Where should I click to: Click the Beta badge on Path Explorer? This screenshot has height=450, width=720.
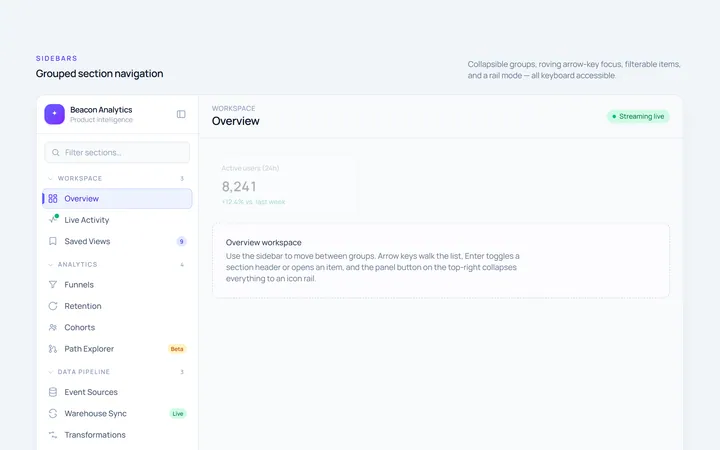[177, 349]
